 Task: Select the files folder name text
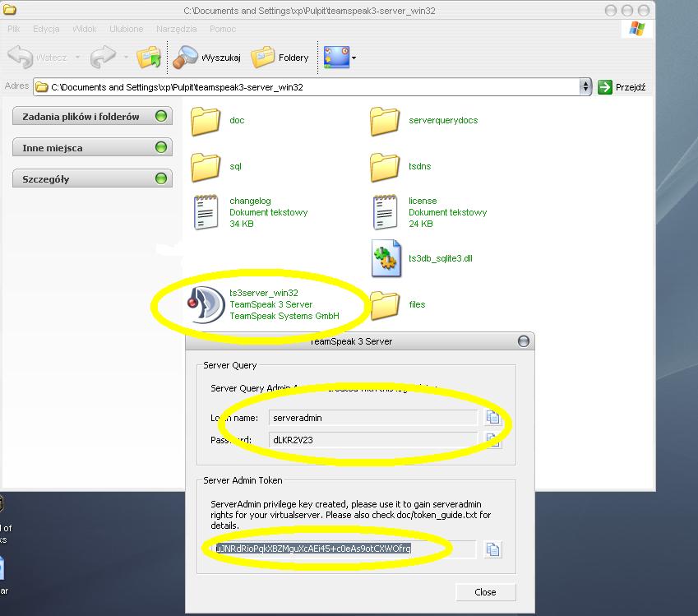417,304
